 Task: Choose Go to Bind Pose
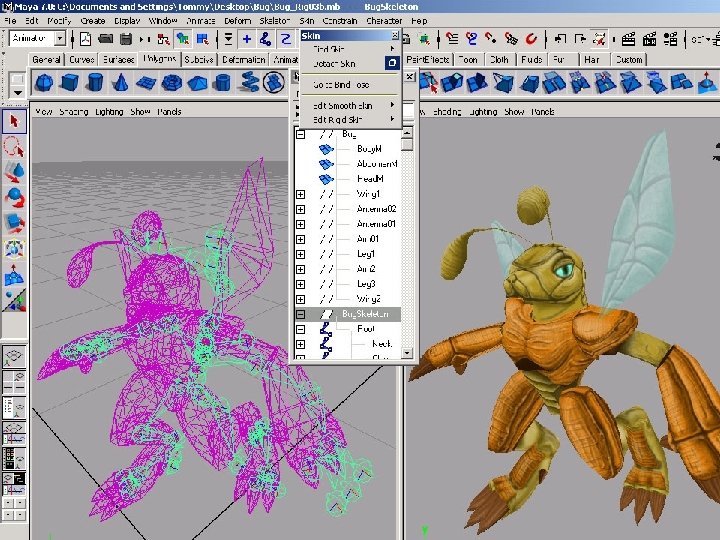point(341,85)
